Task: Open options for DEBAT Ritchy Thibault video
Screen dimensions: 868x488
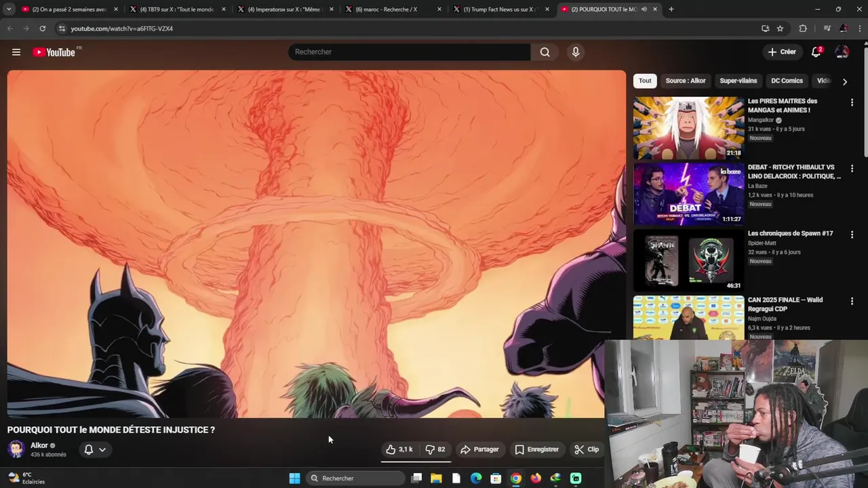Action: point(852,168)
